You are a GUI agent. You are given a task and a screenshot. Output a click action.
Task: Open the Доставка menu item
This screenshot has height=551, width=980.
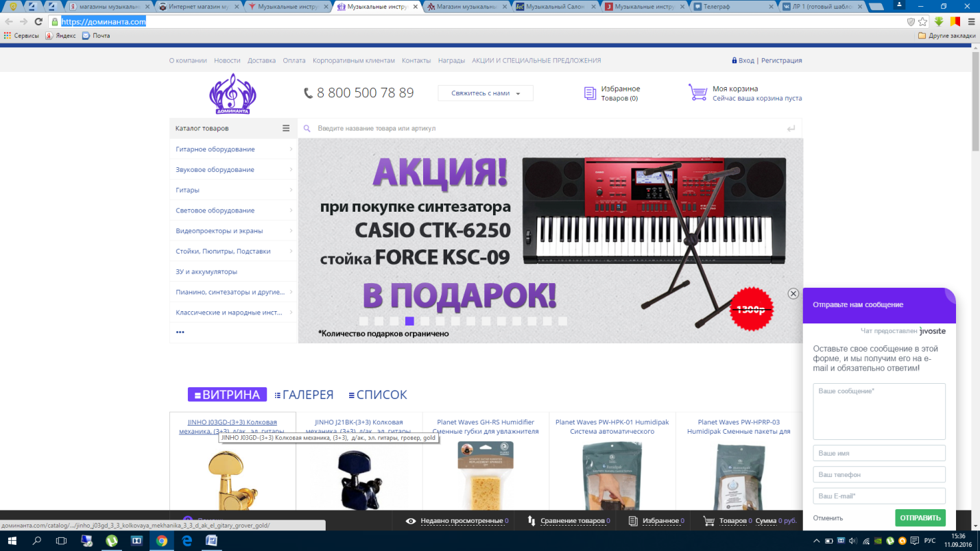261,60
